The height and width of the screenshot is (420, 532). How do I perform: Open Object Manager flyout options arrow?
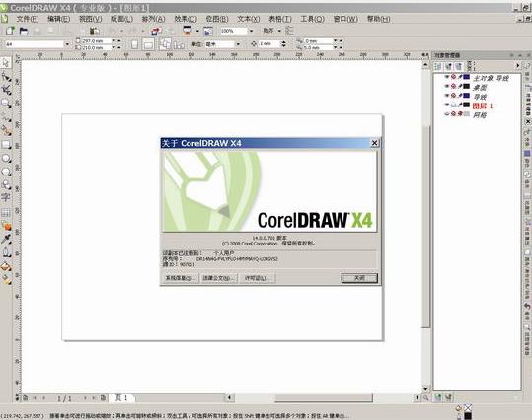click(518, 66)
